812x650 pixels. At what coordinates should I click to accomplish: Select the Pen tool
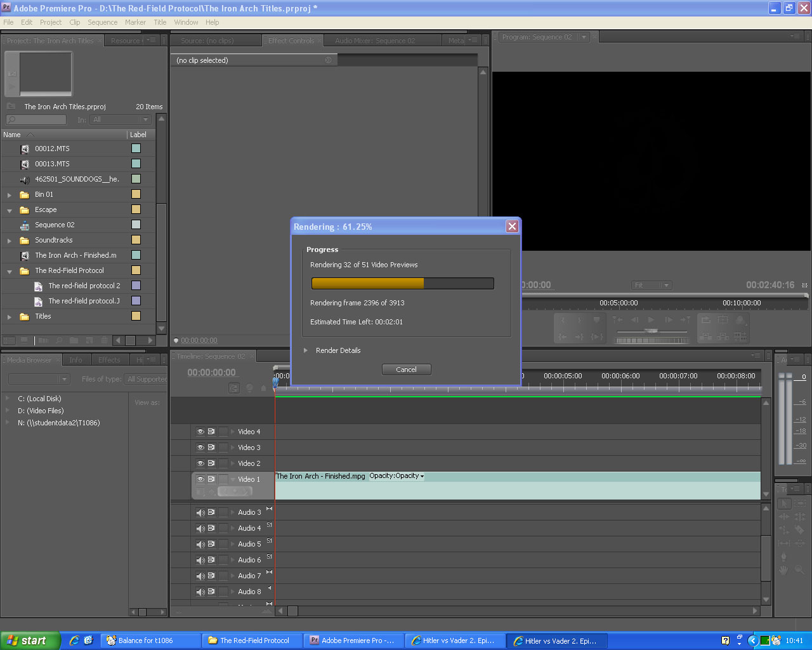coord(784,557)
